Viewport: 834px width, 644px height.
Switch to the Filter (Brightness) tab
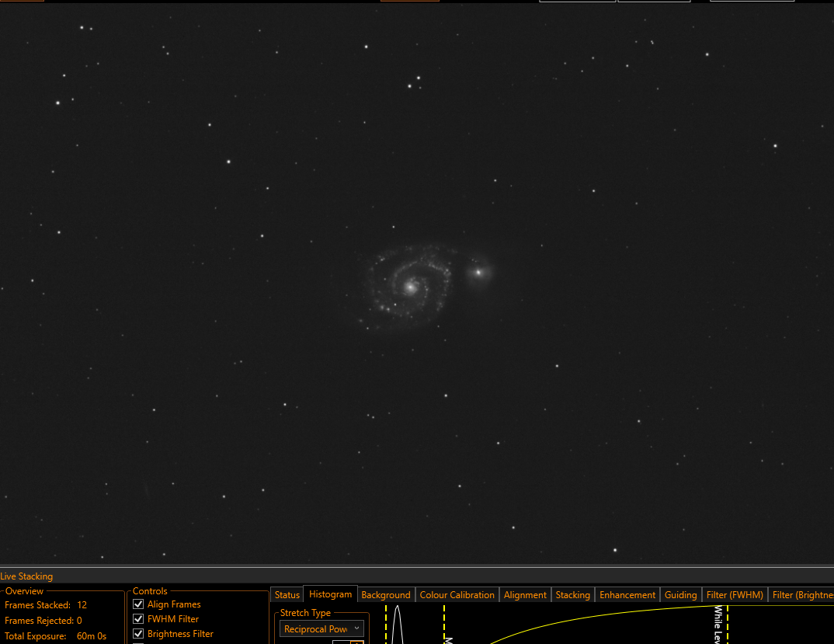(802, 594)
